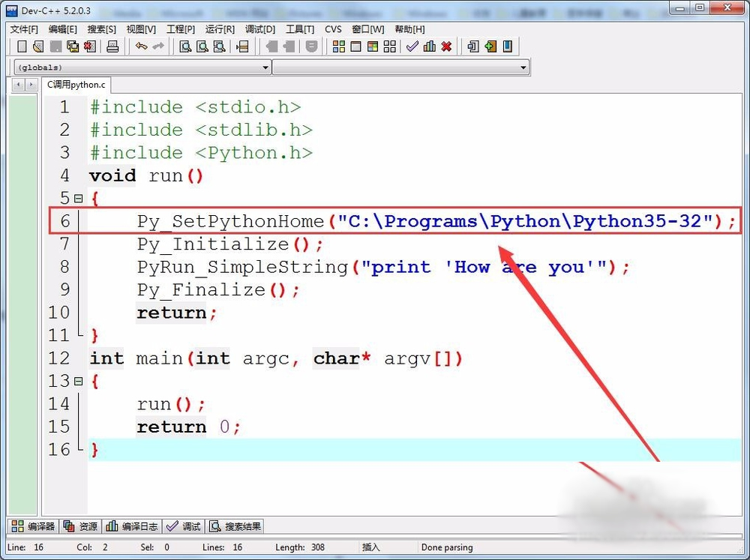This screenshot has height=560, width=750.
Task: Click the Save all files icon
Action: 73,46
